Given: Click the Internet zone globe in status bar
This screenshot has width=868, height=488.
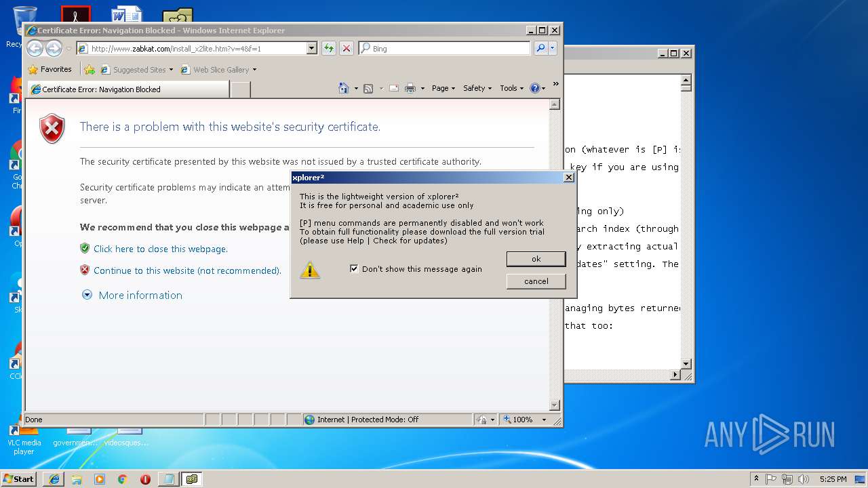Looking at the screenshot, I should click(x=310, y=420).
